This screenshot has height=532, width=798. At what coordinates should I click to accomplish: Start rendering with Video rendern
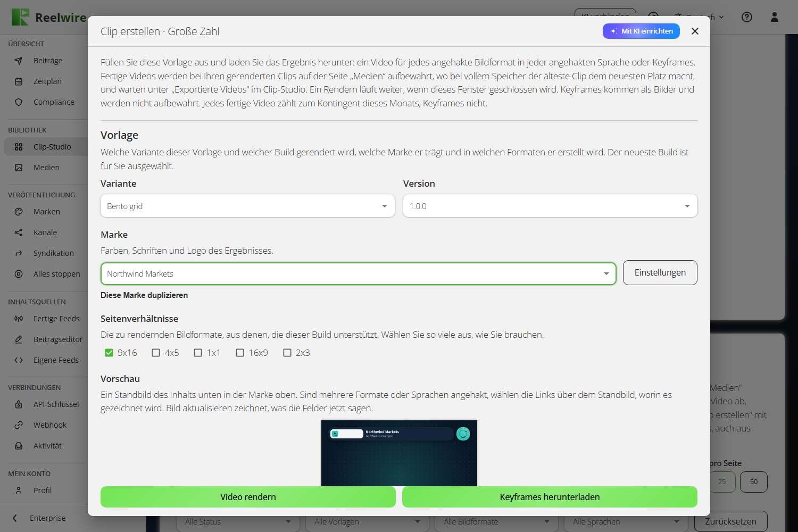[248, 497]
